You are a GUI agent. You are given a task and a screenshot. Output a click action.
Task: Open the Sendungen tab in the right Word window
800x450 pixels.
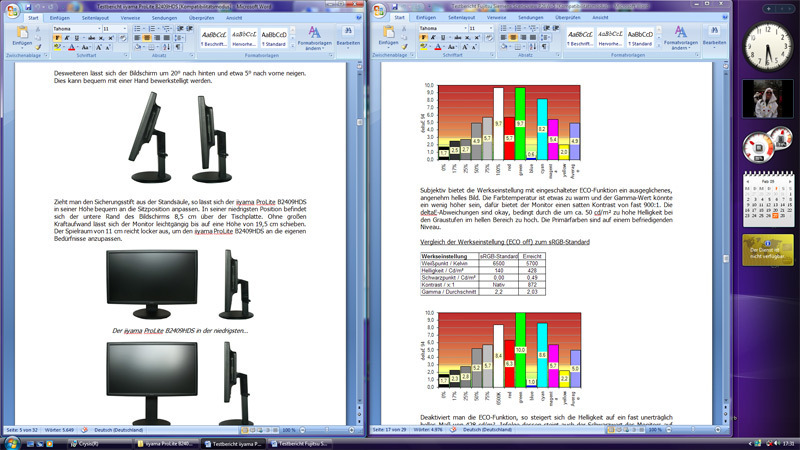coord(531,17)
